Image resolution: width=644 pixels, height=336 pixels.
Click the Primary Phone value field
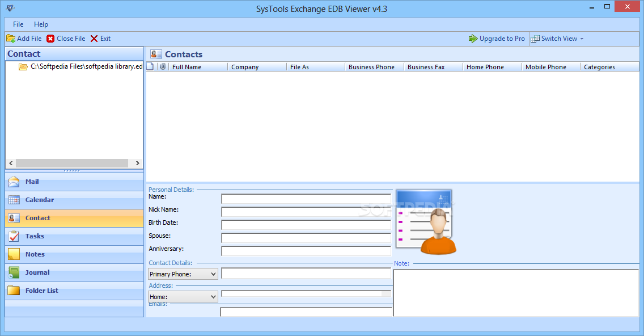click(306, 274)
